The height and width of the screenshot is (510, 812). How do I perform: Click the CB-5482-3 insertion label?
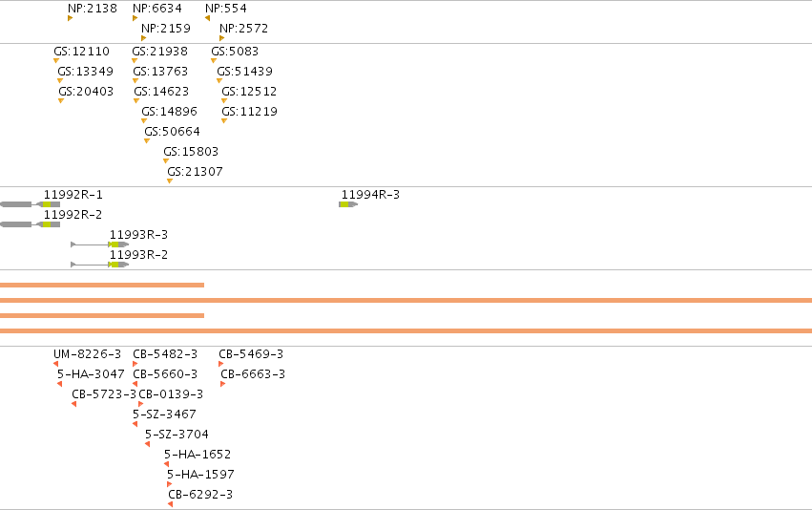click(165, 354)
